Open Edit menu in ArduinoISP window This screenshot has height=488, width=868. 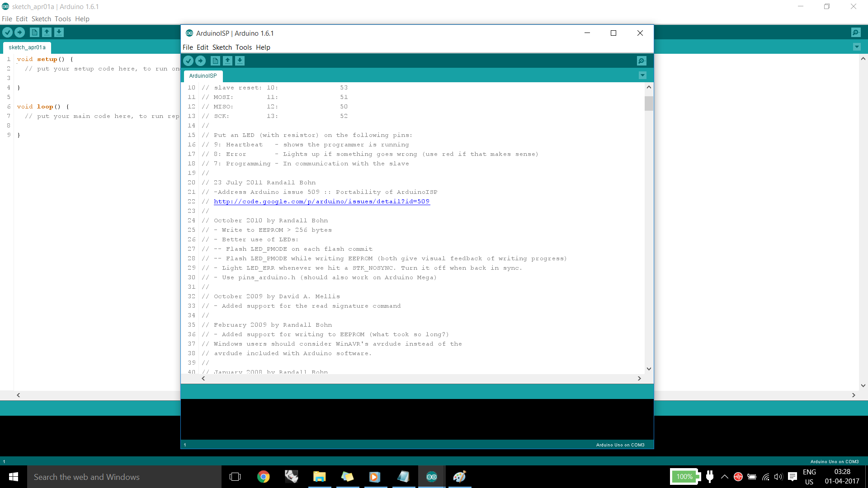(203, 47)
